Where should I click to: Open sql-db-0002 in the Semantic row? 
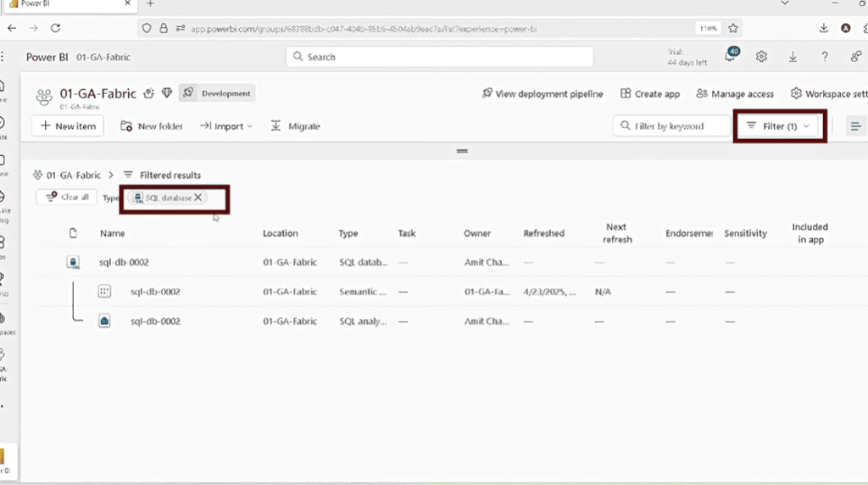click(155, 292)
